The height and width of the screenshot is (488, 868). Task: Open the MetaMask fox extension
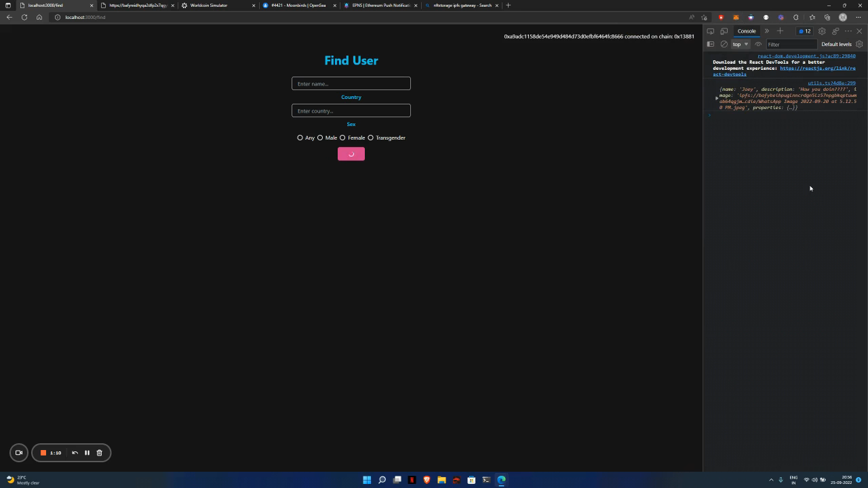point(736,17)
